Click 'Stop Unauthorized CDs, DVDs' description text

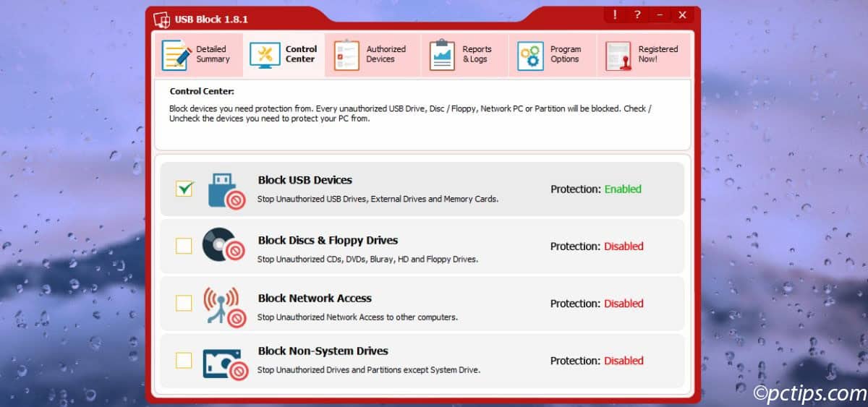coord(368,260)
